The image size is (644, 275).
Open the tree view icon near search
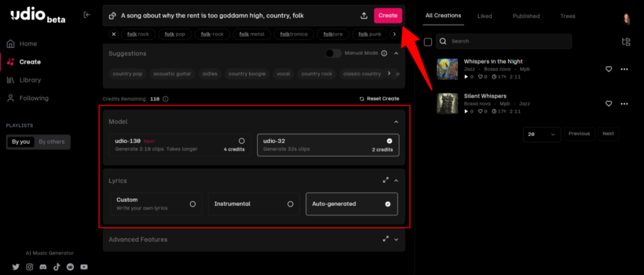coord(626,42)
